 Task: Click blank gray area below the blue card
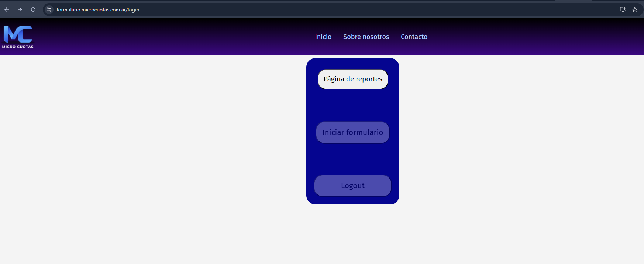[x=353, y=233]
